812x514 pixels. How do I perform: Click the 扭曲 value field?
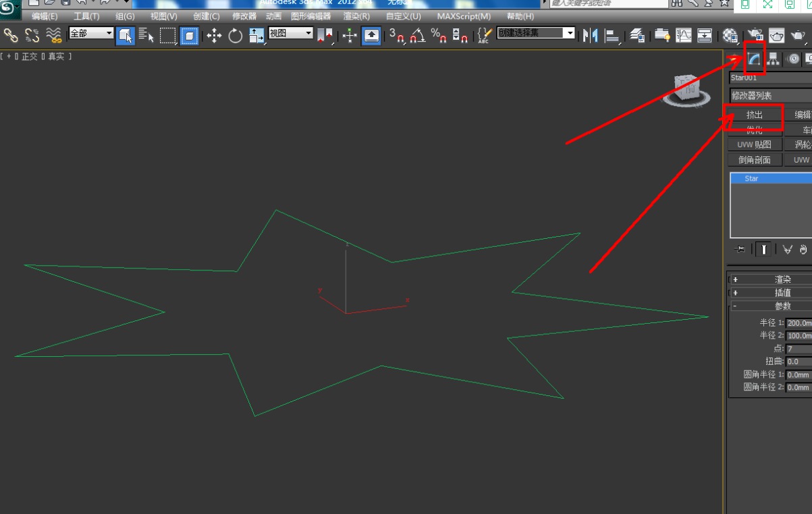(799, 362)
